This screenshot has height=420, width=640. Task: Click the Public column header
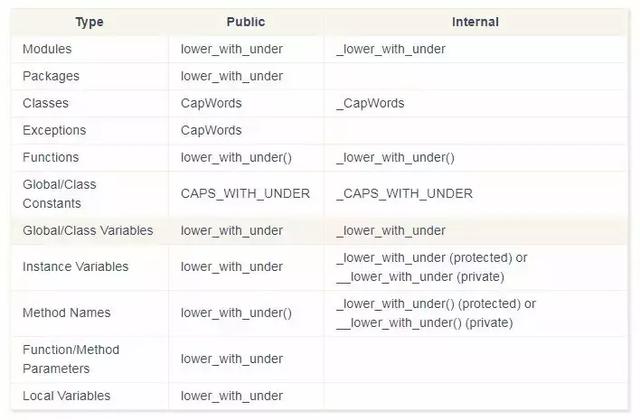[x=246, y=22]
